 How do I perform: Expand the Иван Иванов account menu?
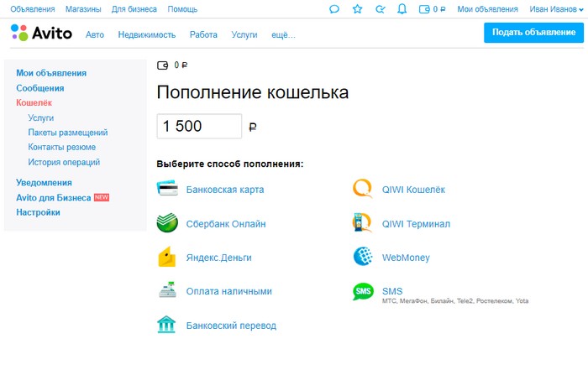click(556, 9)
